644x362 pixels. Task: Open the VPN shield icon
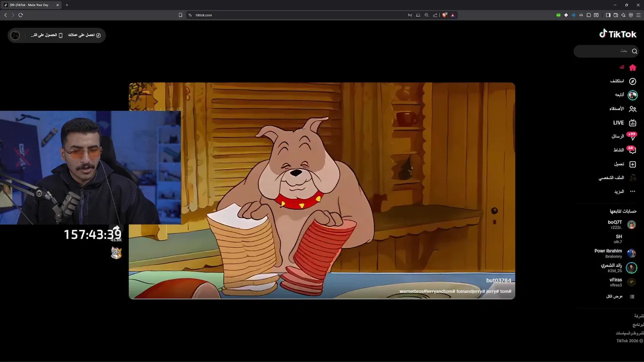click(631, 15)
